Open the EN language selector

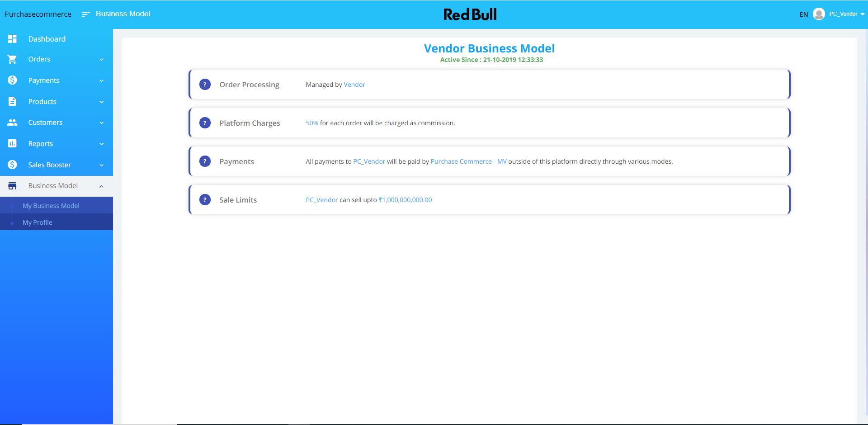pos(803,14)
